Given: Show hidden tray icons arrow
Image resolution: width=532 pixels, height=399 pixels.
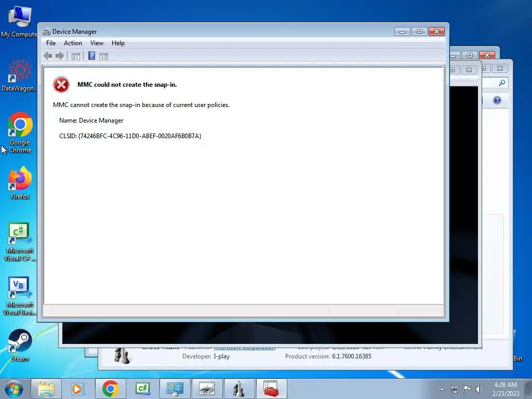Looking at the screenshot, I should pos(442,389).
